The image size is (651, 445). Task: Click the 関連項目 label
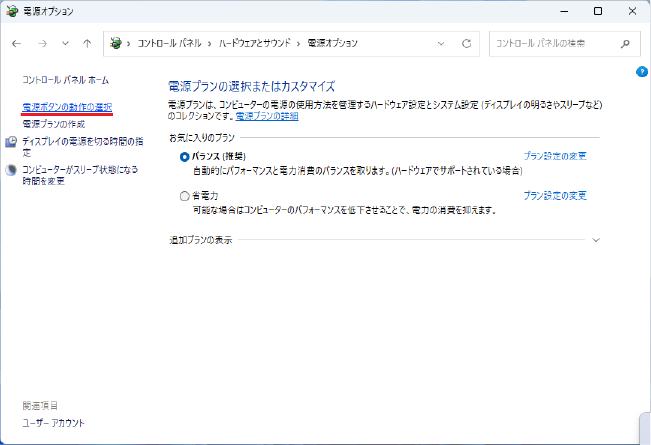[40, 406]
